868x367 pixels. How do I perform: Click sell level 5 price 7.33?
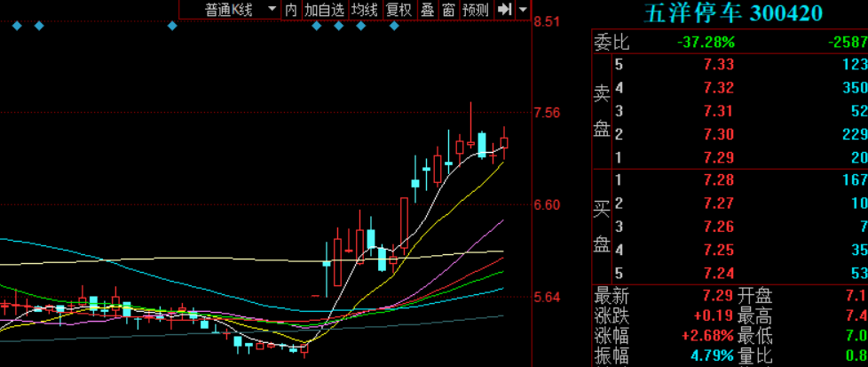pyautogui.click(x=719, y=64)
